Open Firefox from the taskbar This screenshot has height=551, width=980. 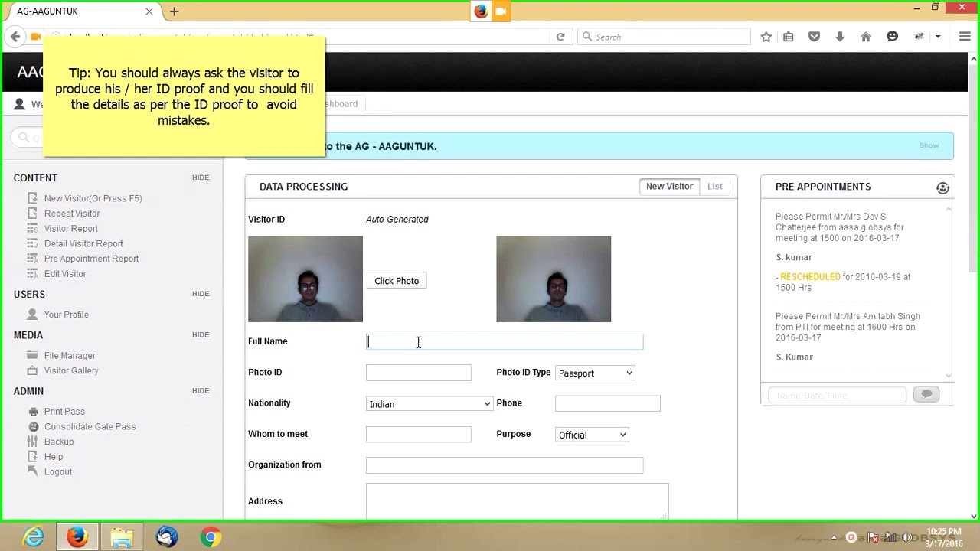(x=77, y=537)
